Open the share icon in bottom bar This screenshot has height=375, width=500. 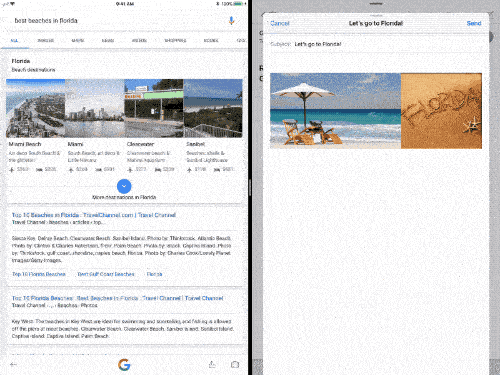tap(212, 364)
